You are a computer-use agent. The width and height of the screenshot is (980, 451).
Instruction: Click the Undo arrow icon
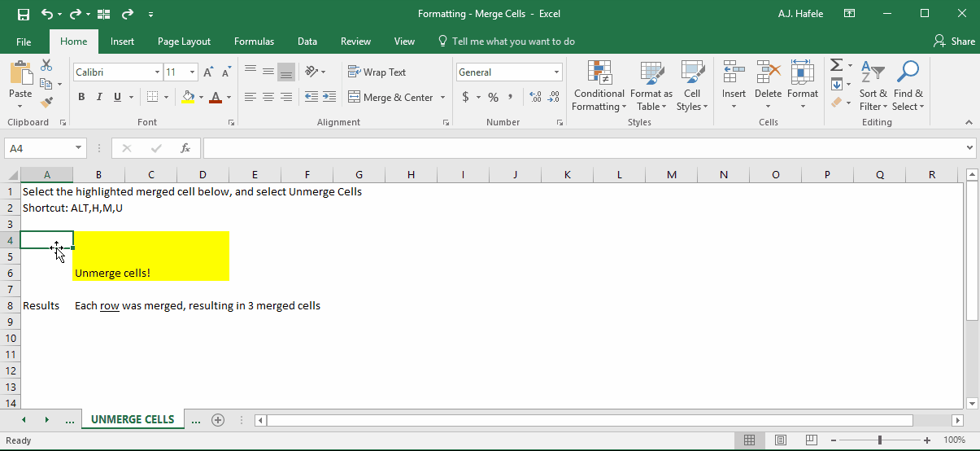[x=46, y=14]
